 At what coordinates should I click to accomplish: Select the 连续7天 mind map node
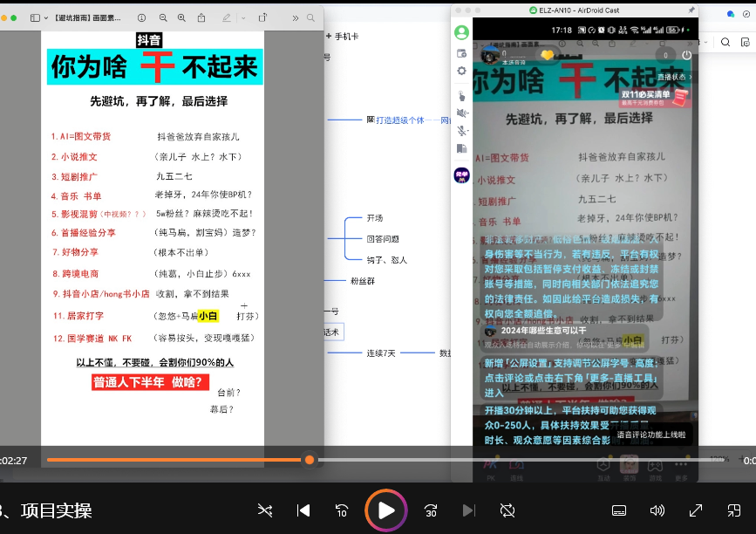point(381,353)
